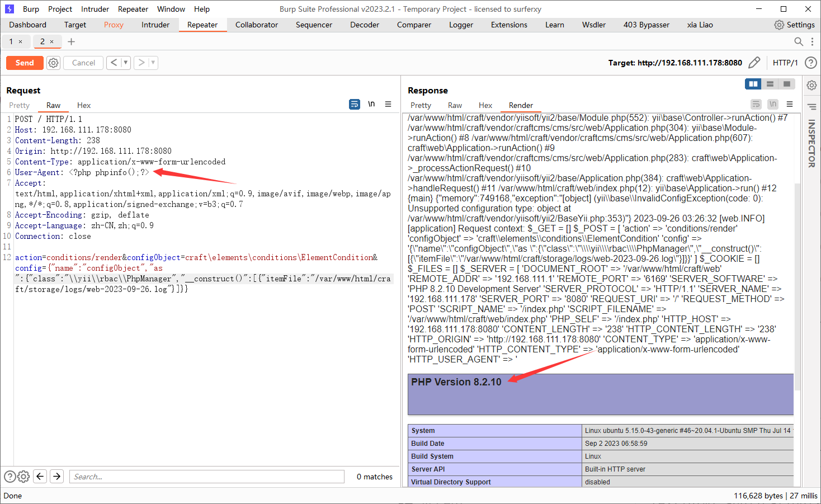Viewport: 821px width, 504px height.
Task: Add a new Repeater tab with plus
Action: [71, 41]
